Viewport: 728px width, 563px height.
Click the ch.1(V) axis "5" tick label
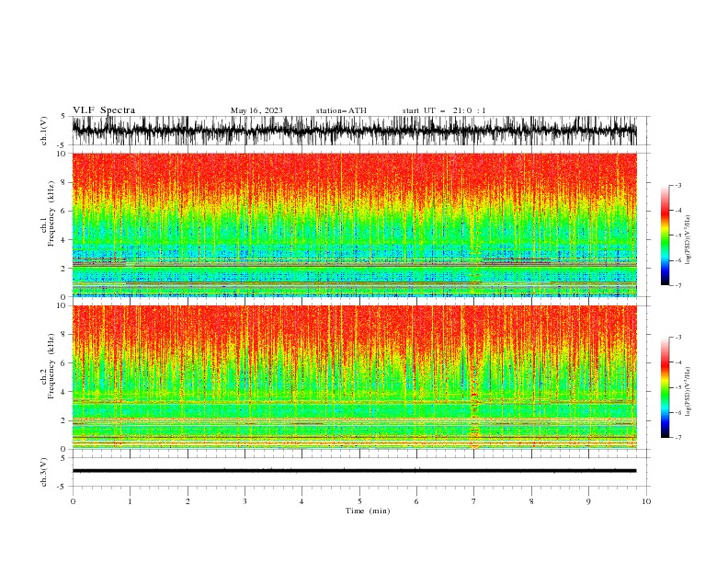[x=63, y=116]
